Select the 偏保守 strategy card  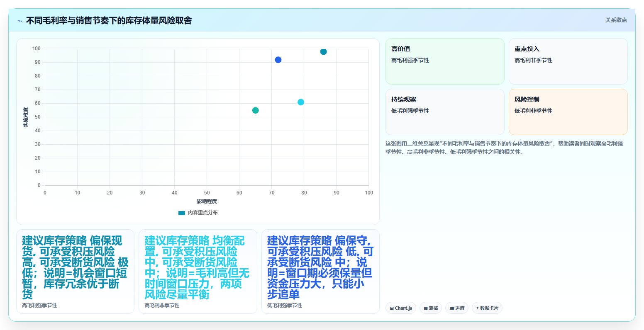(x=320, y=272)
